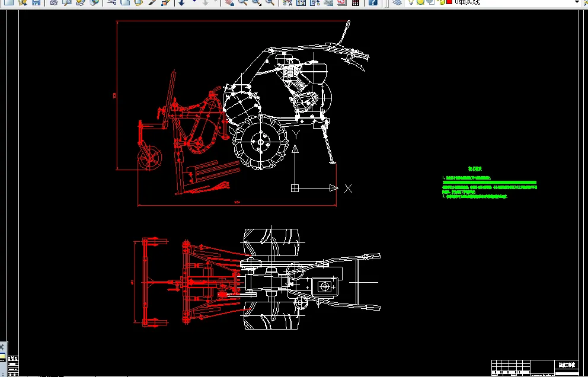Paste from clipboard using Paste icon
The width and height of the screenshot is (588, 377).
pos(139,2)
